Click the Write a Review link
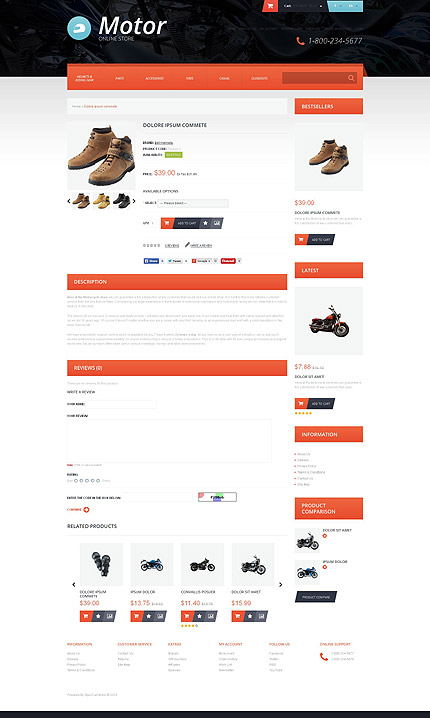Image resolution: width=430 pixels, height=718 pixels. coord(199,245)
